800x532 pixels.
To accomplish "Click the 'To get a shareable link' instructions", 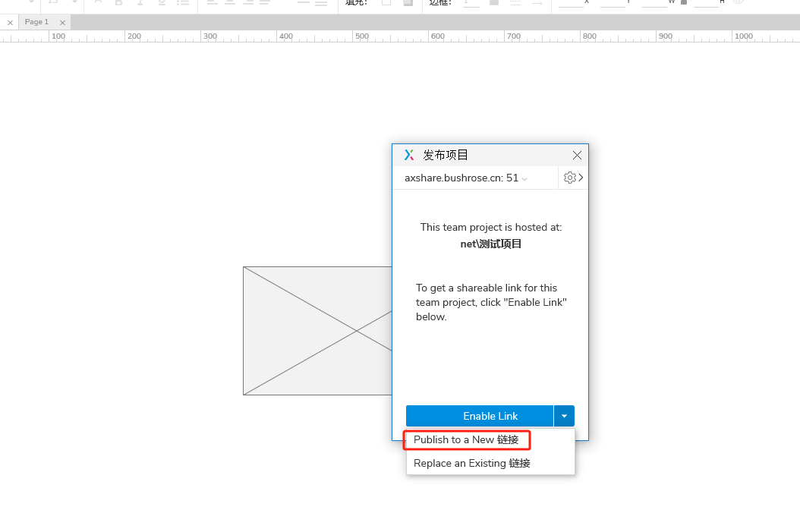I will coord(491,302).
